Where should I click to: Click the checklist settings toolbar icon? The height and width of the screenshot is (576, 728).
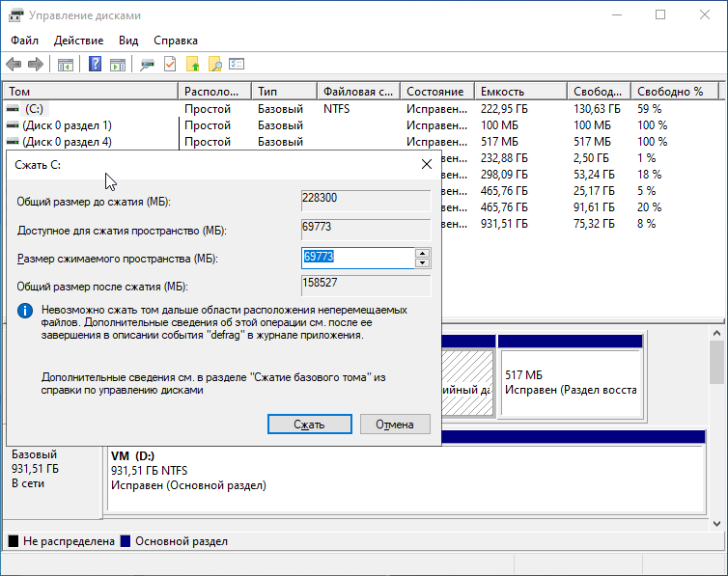(237, 64)
